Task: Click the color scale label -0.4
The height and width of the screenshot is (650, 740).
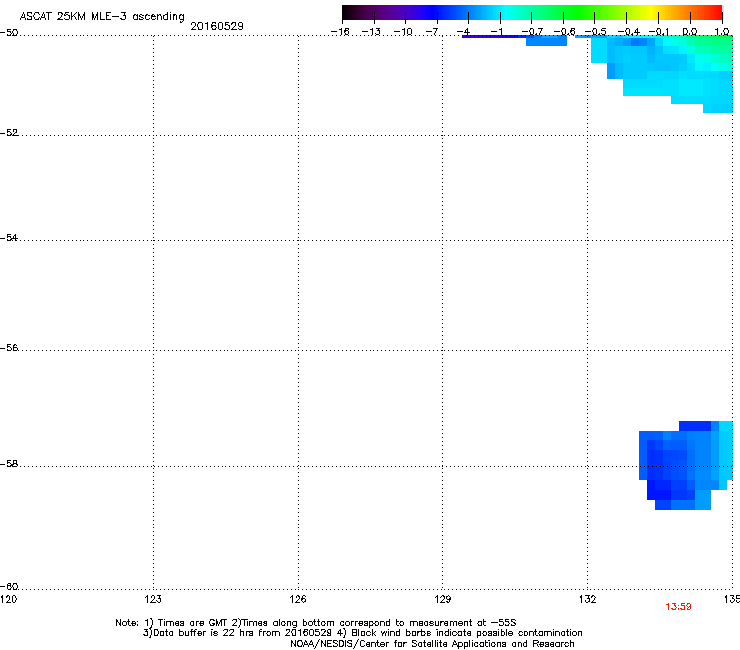Action: click(629, 32)
